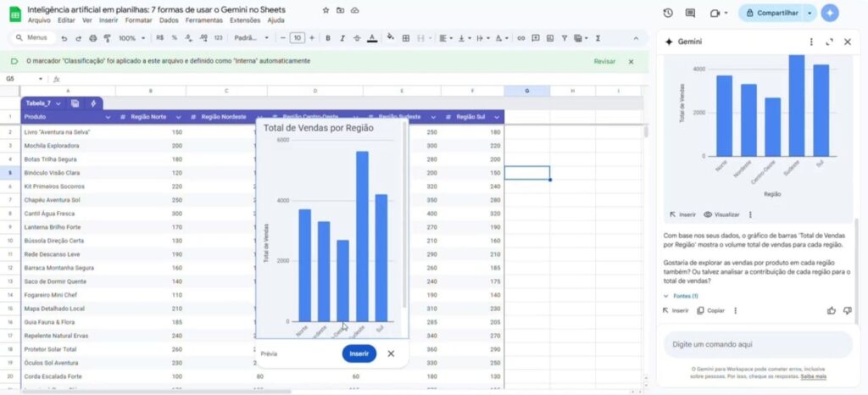Screen dimensions: 868x395
Task: Close the chart preview popup
Action: click(391, 353)
